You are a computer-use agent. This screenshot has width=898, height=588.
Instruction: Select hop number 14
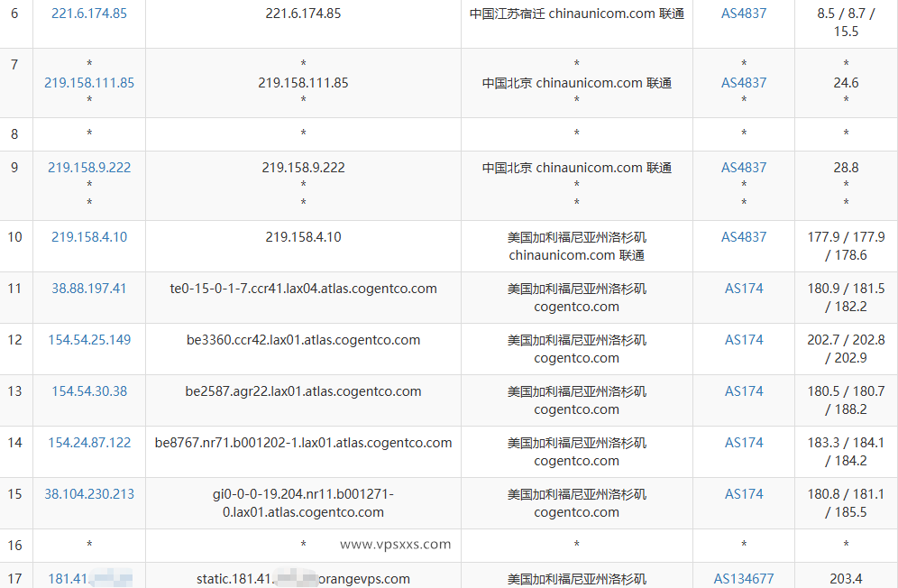[14, 443]
